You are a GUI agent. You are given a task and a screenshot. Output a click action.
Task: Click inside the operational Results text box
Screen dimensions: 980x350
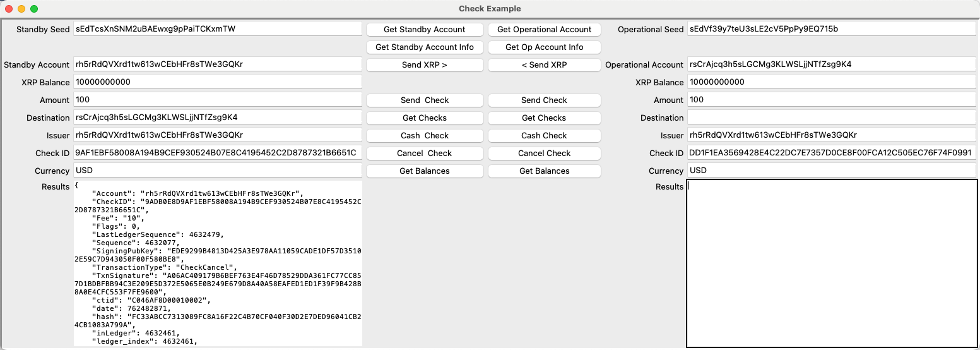coord(831,263)
